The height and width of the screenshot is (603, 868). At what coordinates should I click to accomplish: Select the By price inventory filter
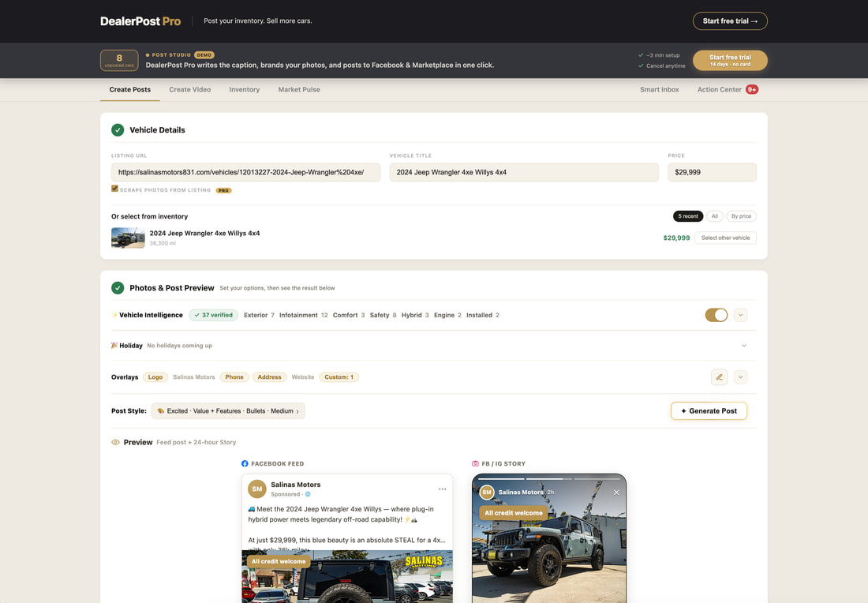click(x=741, y=216)
